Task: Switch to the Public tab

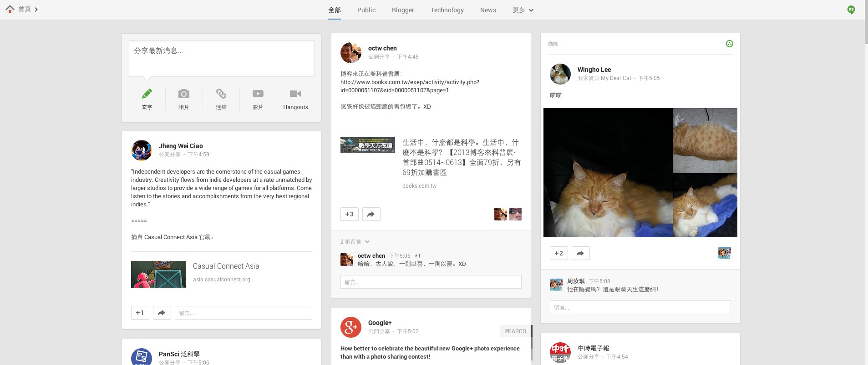Action: pyautogui.click(x=366, y=10)
